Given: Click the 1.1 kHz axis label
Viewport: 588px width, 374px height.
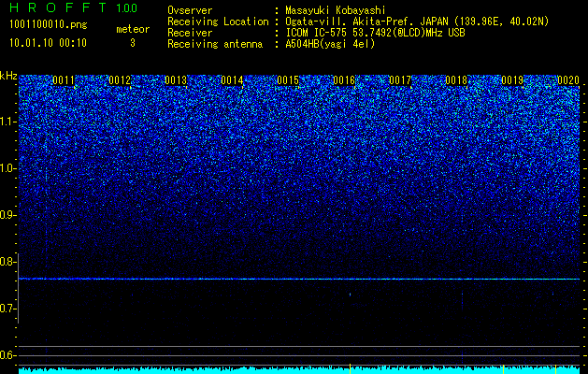Looking at the screenshot, I should [8, 122].
